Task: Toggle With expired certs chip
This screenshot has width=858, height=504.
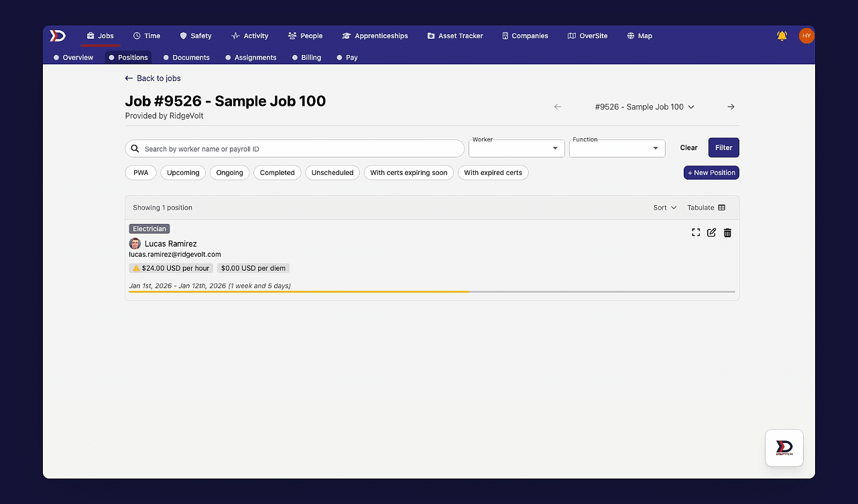Action: [493, 173]
